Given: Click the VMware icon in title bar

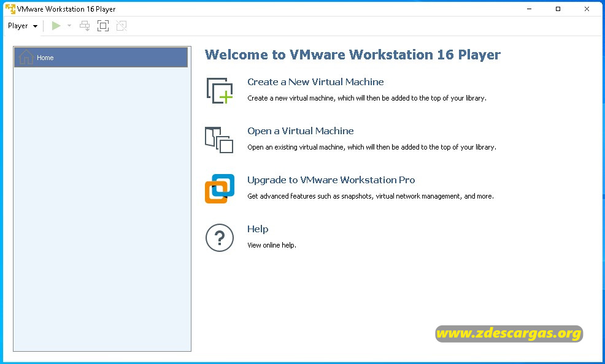Looking at the screenshot, I should (10, 9).
